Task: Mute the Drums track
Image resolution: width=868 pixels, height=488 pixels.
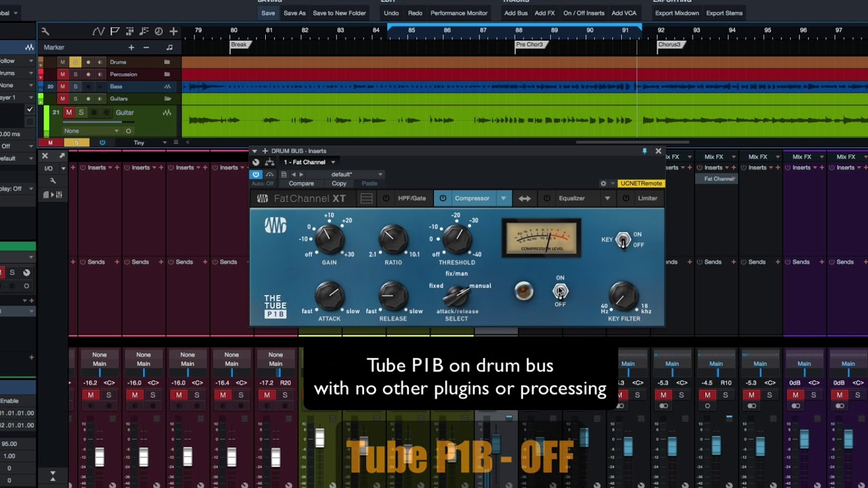Action: tap(62, 62)
